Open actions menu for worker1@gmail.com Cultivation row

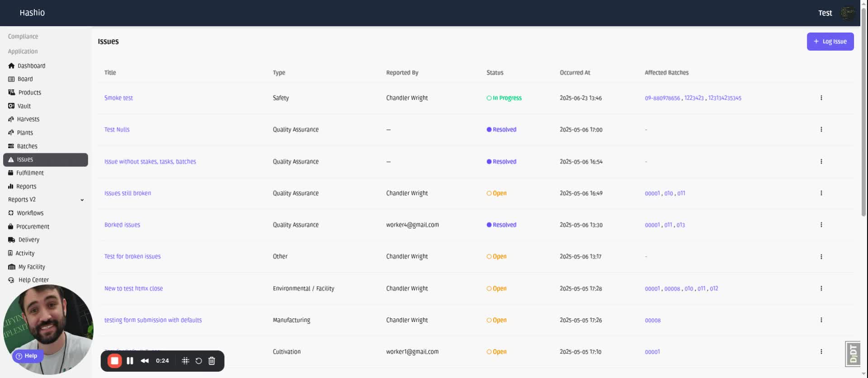[821, 352]
